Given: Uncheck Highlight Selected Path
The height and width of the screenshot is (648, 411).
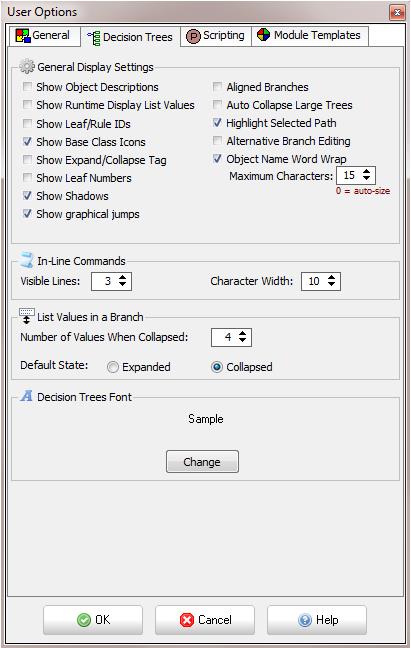Looking at the screenshot, I should (217, 123).
